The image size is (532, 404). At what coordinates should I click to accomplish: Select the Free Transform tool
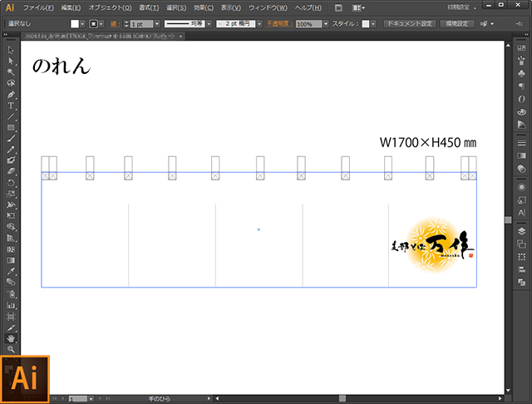(11, 216)
